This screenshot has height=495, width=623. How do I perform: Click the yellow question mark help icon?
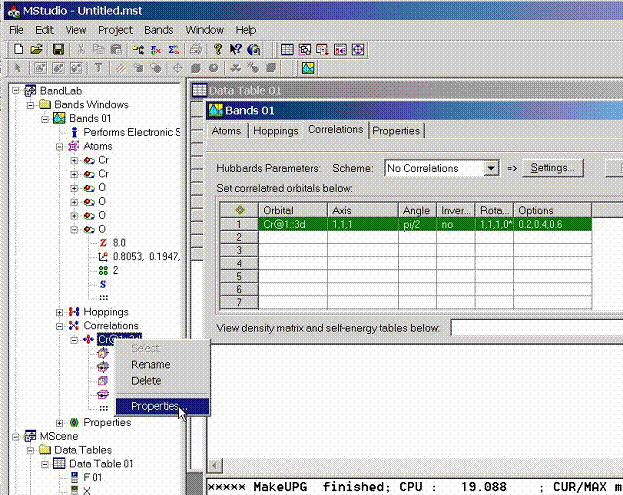[215, 49]
